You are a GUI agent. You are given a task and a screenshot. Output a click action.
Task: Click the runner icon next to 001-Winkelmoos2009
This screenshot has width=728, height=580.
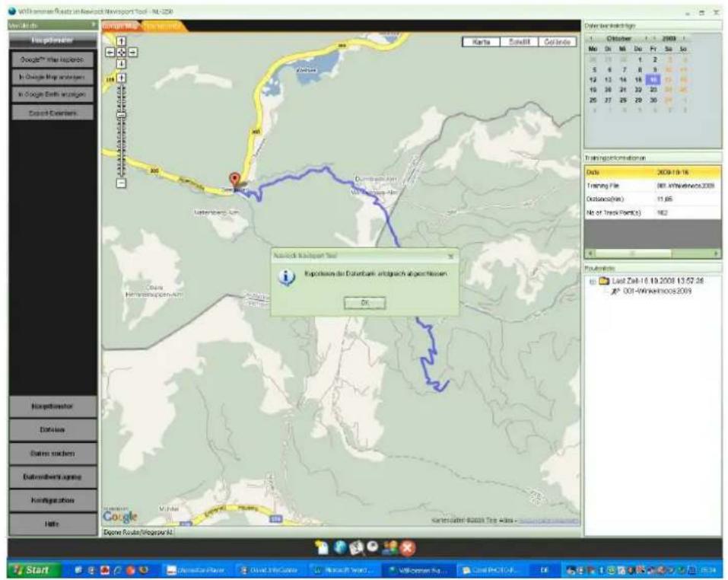[615, 292]
